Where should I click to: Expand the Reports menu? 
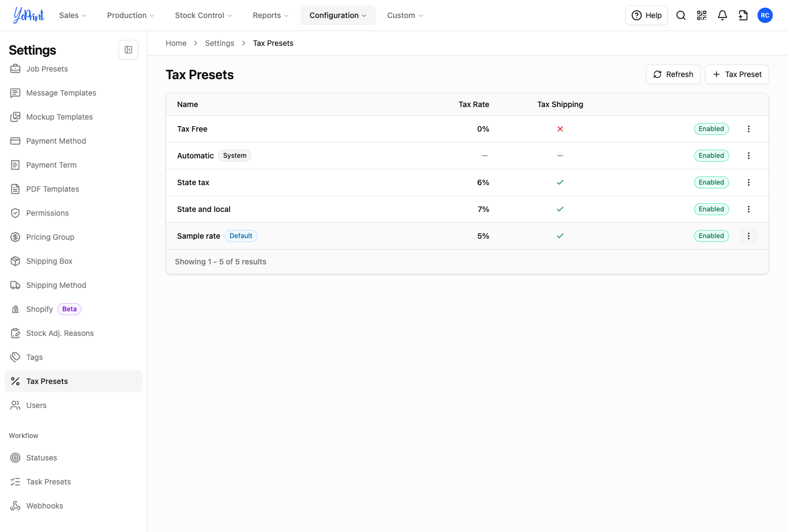coord(271,15)
